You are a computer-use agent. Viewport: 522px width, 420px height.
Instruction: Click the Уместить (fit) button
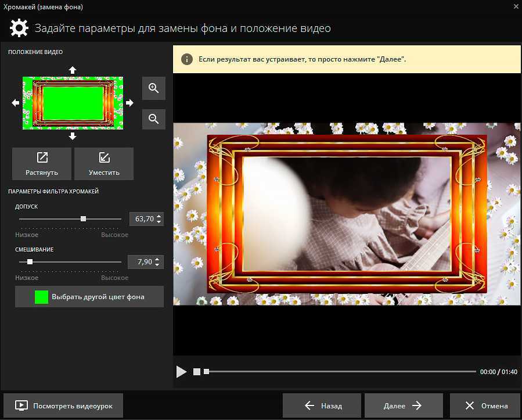click(104, 164)
